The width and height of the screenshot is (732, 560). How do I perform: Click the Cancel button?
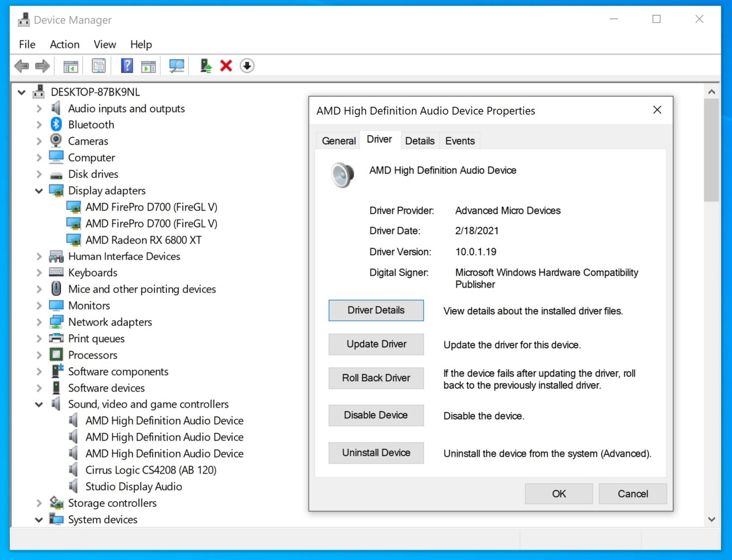[x=633, y=494]
